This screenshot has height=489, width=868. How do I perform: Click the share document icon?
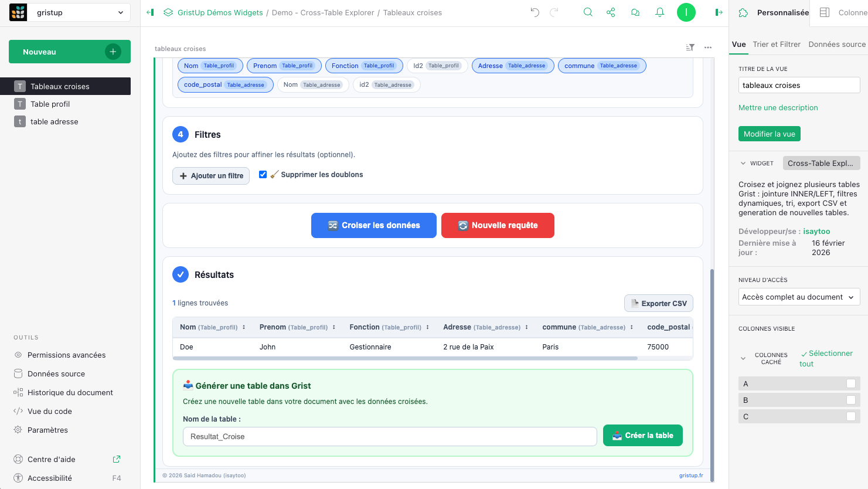point(611,12)
